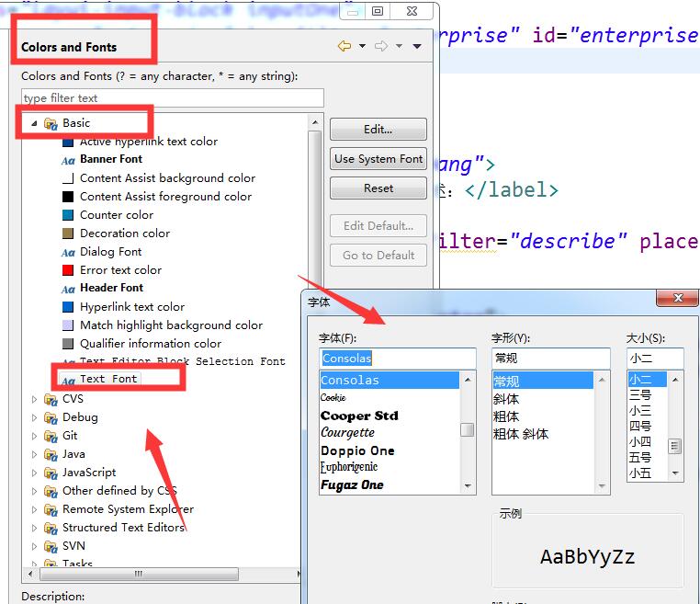Select the Header Font entry
The height and width of the screenshot is (604, 700).
pyautogui.click(x=111, y=288)
